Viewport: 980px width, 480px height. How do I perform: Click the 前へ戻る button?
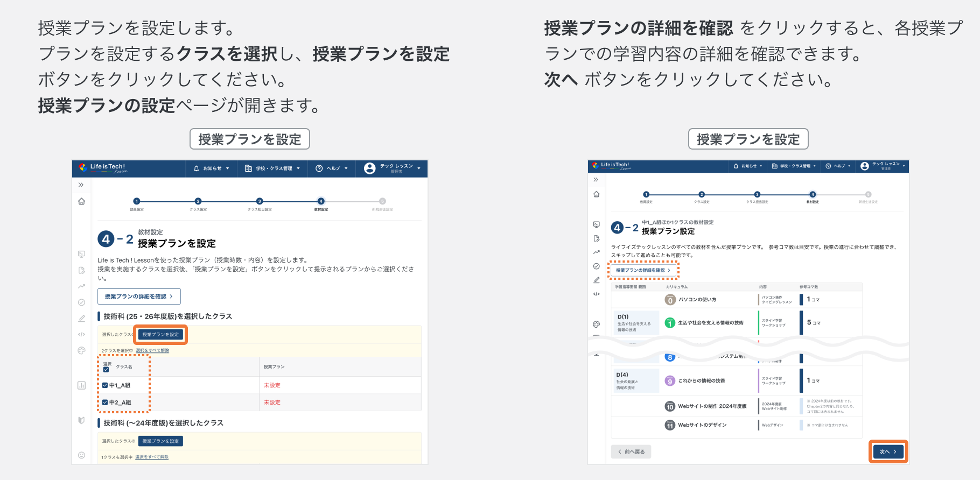click(631, 451)
